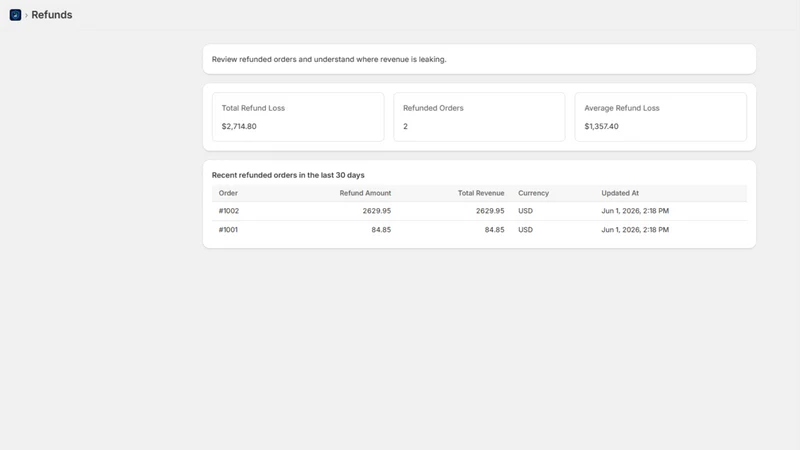Screen dimensions: 800x450
Task: Click the USD currency in #1001 row
Action: (525, 230)
